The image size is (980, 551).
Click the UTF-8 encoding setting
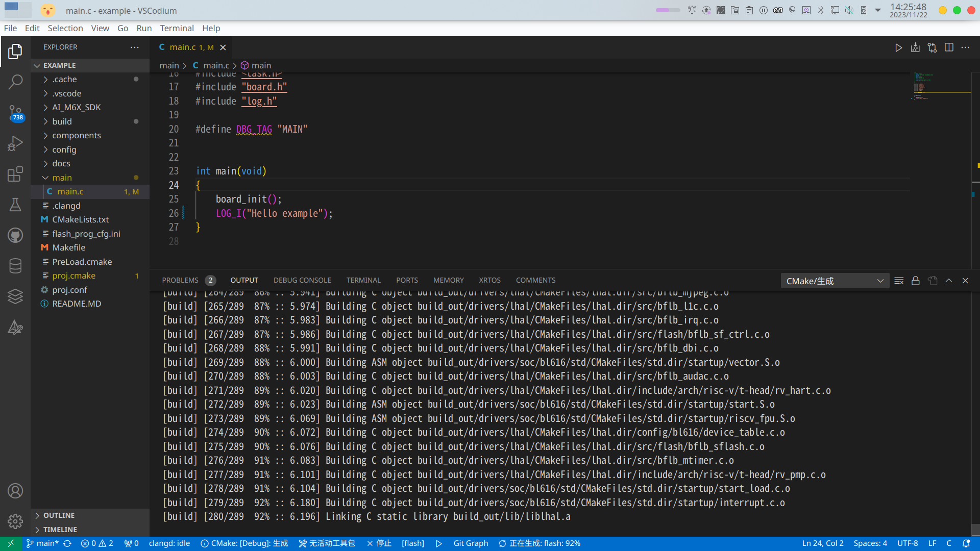click(x=908, y=543)
